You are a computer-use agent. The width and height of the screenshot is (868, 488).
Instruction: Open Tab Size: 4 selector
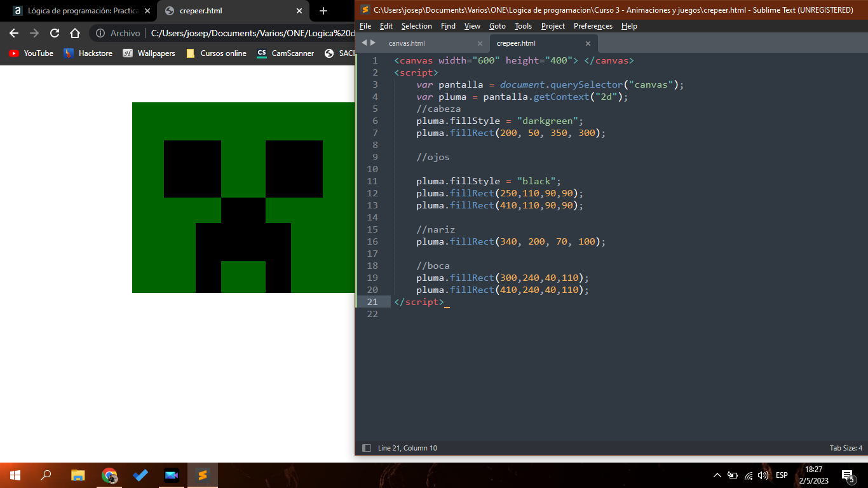point(846,448)
